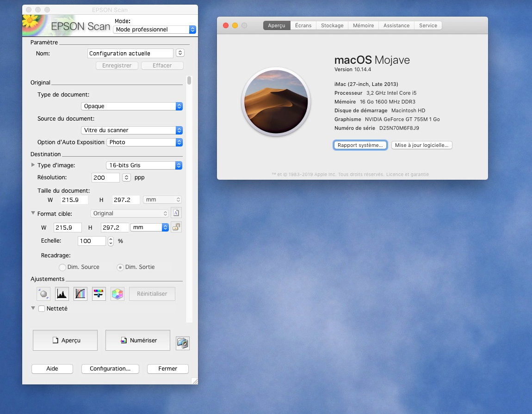This screenshot has height=414, width=532.
Task: Switch to the Stockage tab
Action: click(332, 25)
